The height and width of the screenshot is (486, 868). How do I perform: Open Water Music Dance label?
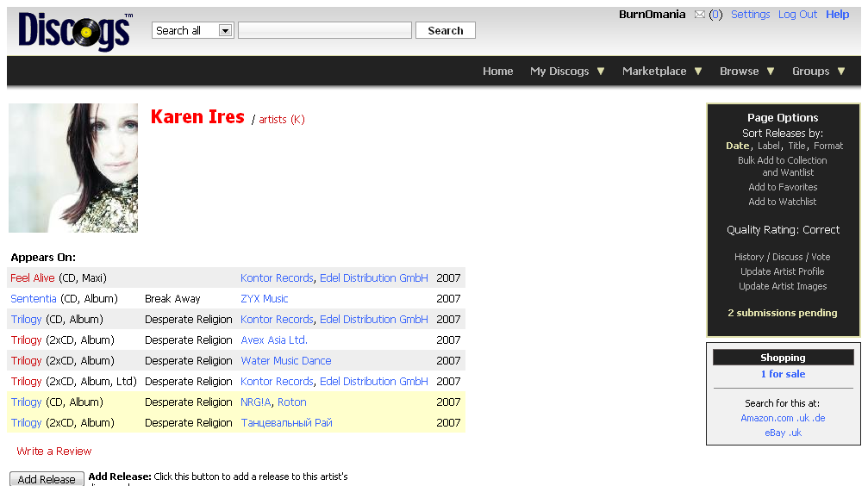pyautogui.click(x=285, y=360)
